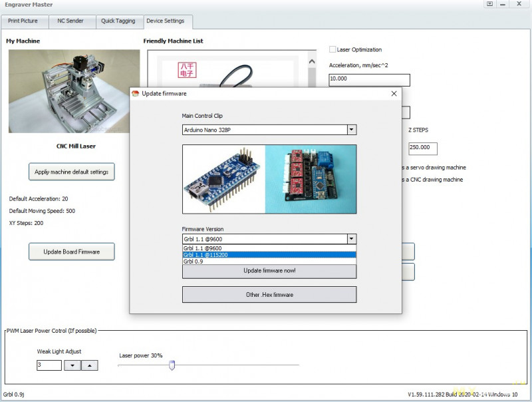This screenshot has width=532, height=402.
Task: Click the Grbl 0.9j status bar text
Action: pos(13,395)
